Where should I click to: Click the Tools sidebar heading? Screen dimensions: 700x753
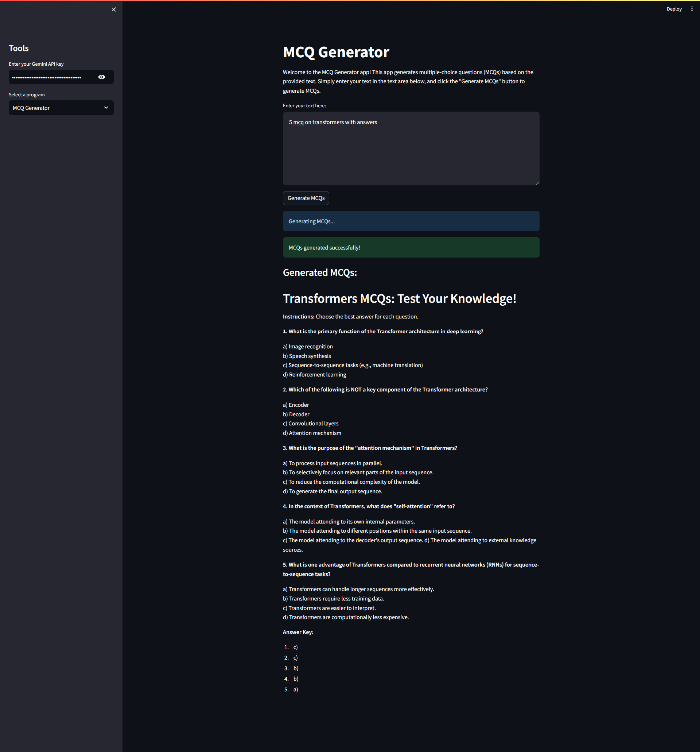click(19, 48)
